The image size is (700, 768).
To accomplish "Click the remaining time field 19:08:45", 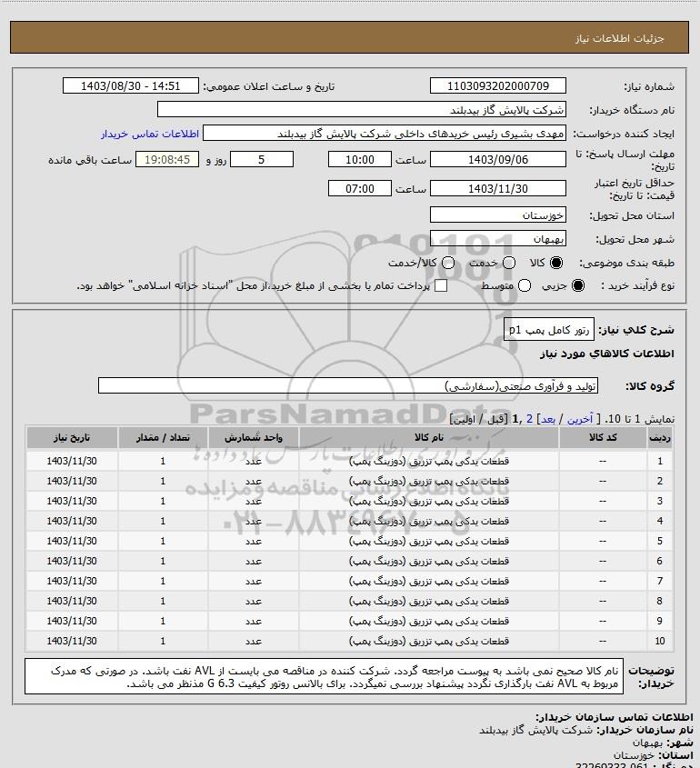I will 167,160.
